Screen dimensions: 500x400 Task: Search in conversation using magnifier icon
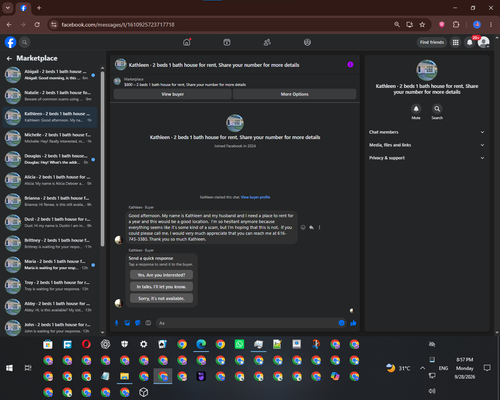click(437, 109)
